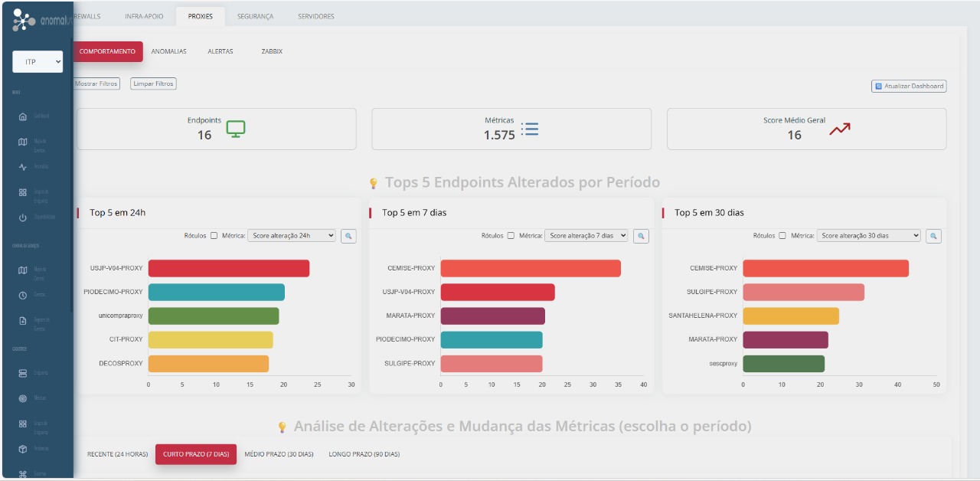Open the ITP selector dropdown
Screen dimensions: 980x481
(x=38, y=62)
